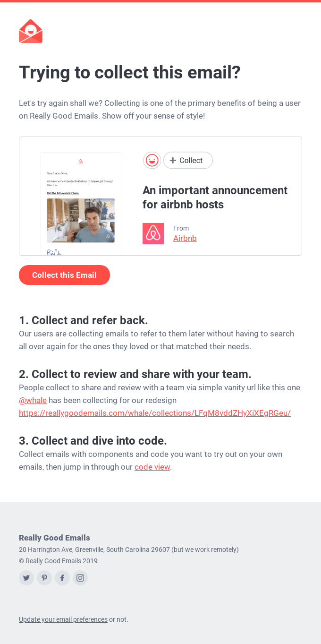
Task: Follow the code view link
Action: click(x=152, y=467)
